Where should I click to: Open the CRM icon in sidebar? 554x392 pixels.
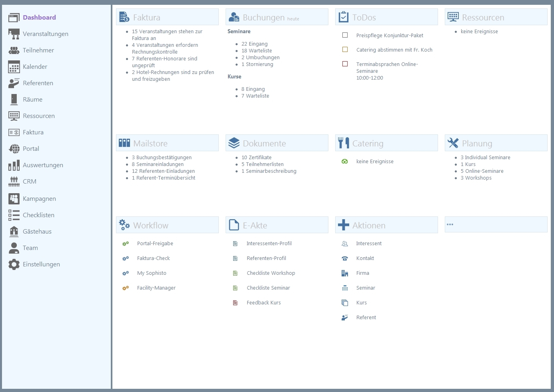(x=14, y=182)
